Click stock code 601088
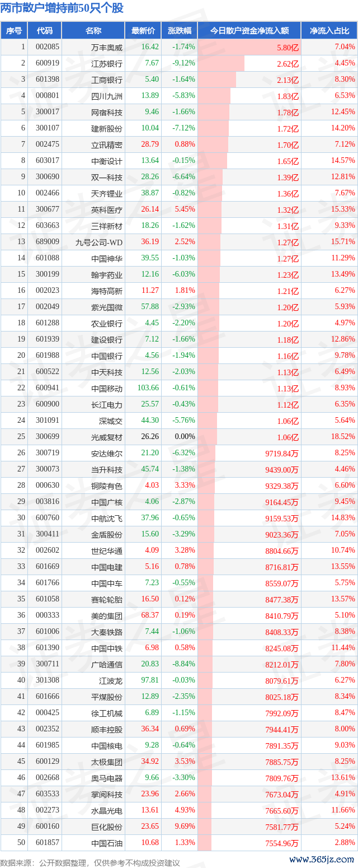 point(47,258)
